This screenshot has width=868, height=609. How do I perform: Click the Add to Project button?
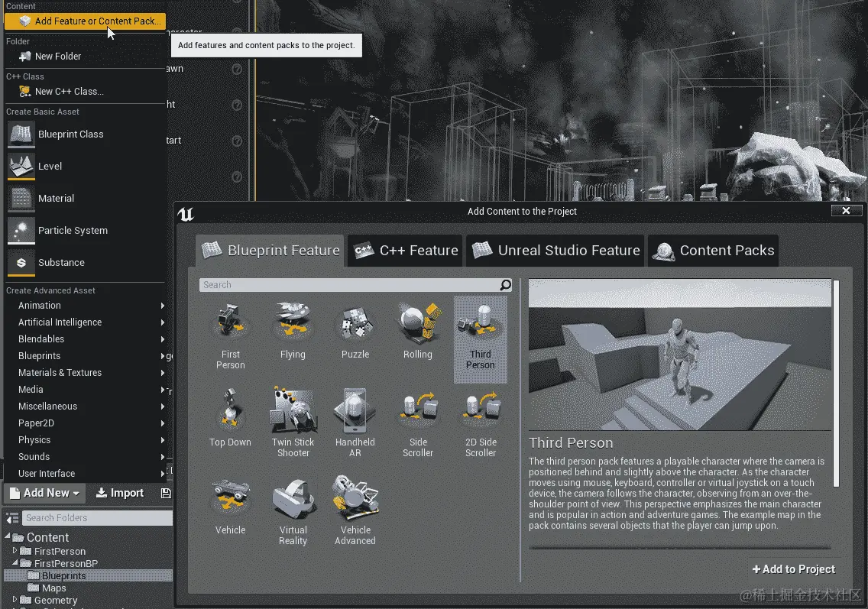793,569
